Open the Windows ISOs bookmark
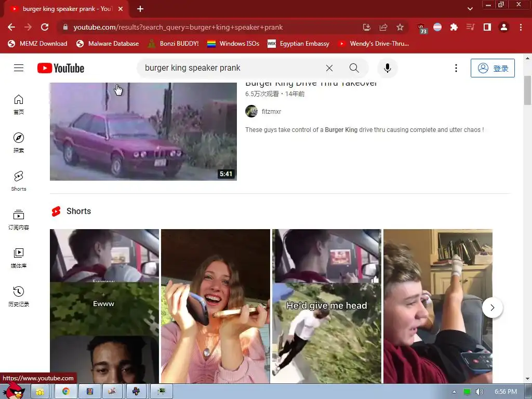 [x=233, y=44]
